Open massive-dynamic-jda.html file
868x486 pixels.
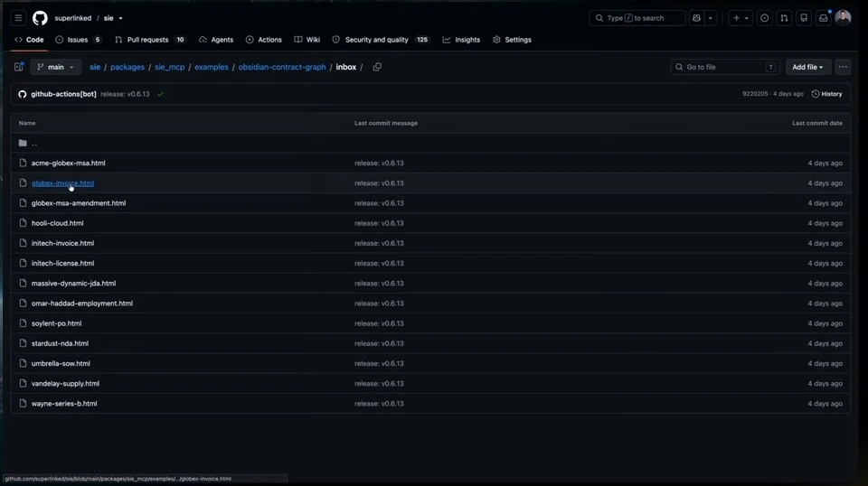[x=73, y=283]
